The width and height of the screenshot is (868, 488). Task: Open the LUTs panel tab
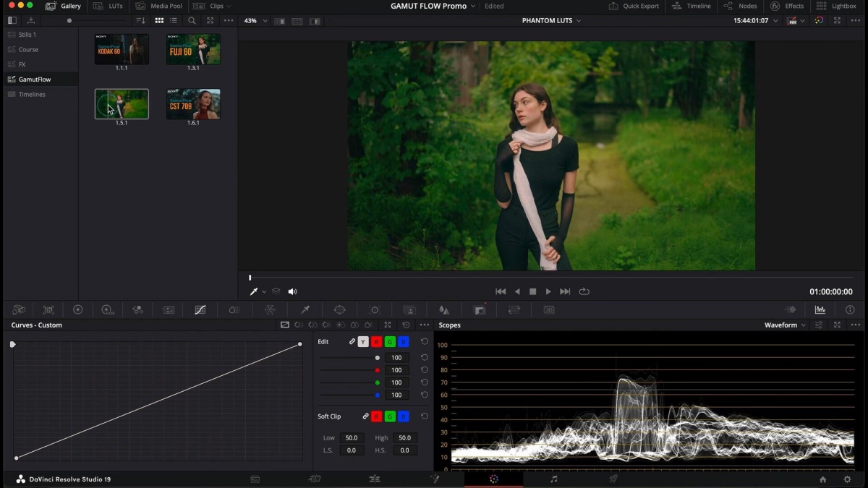point(109,6)
